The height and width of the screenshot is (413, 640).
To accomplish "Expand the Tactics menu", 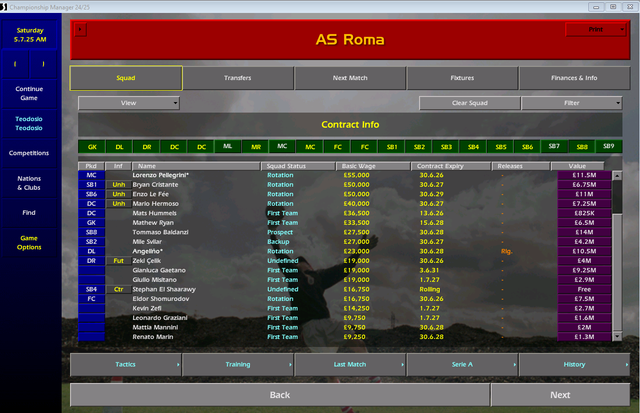I will tap(126, 364).
